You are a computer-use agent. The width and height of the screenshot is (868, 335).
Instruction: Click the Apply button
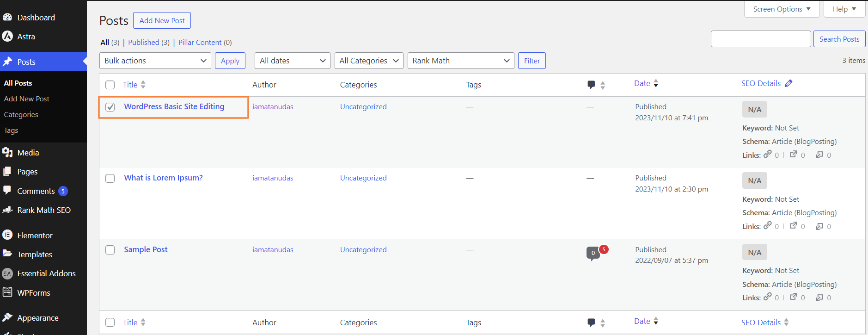230,61
